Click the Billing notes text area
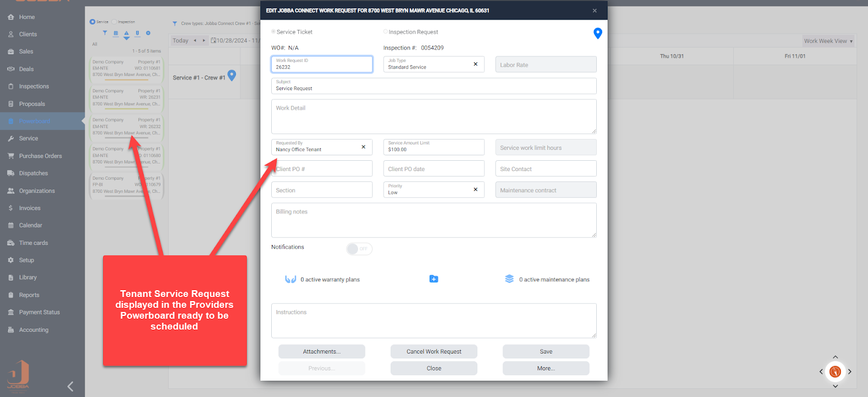The width and height of the screenshot is (868, 397). tap(433, 220)
